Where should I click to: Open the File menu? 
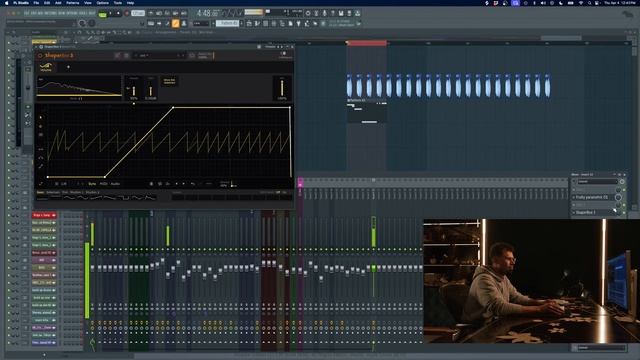pos(36,3)
